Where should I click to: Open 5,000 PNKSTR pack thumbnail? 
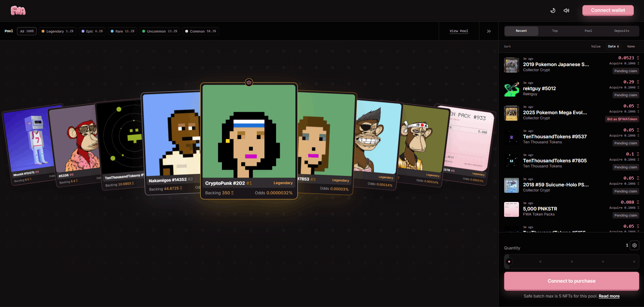(x=512, y=209)
